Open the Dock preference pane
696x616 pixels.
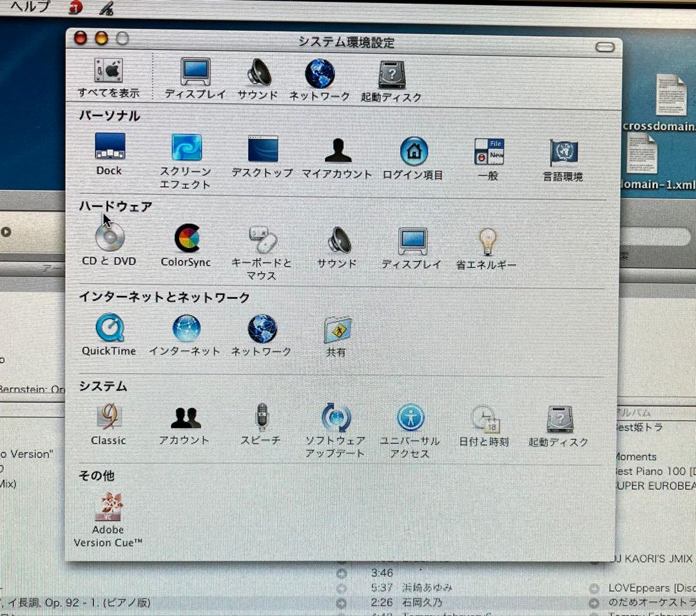(108, 148)
